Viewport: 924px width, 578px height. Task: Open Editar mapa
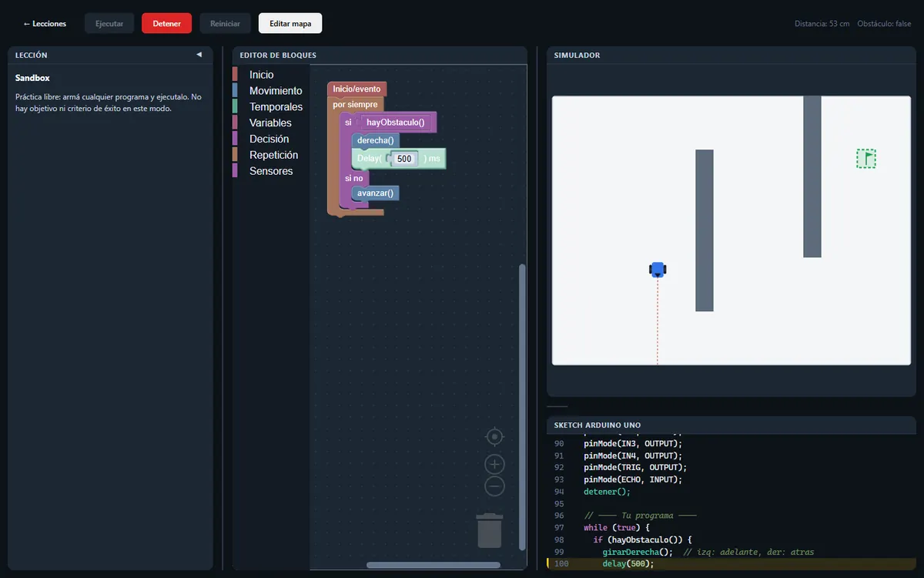point(290,23)
